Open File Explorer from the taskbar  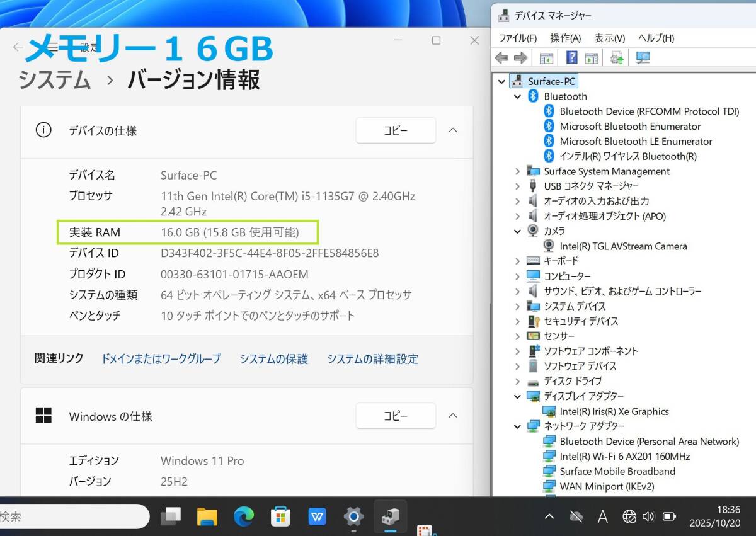(207, 516)
